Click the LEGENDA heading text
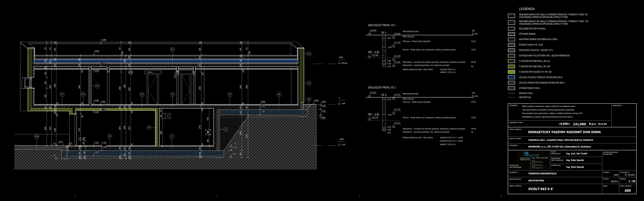Image resolution: width=644 pixels, height=201 pixels. point(527,9)
